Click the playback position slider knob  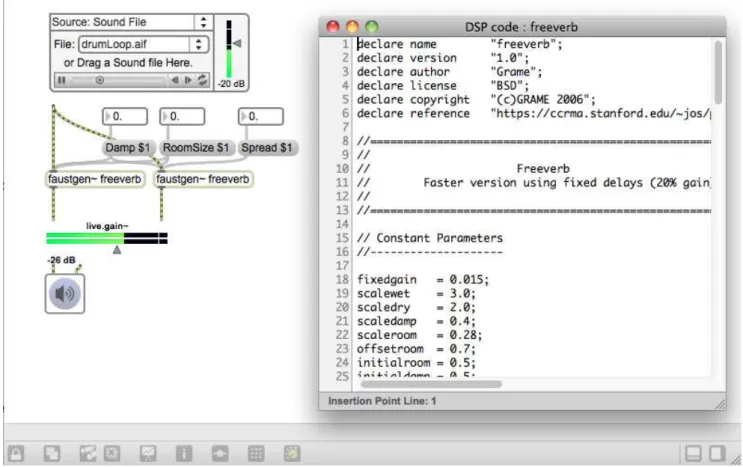100,80
